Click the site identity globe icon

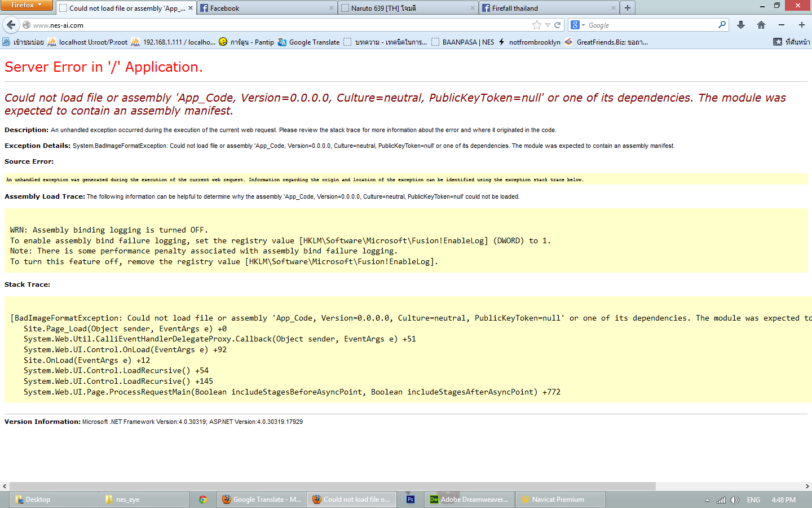click(x=26, y=25)
